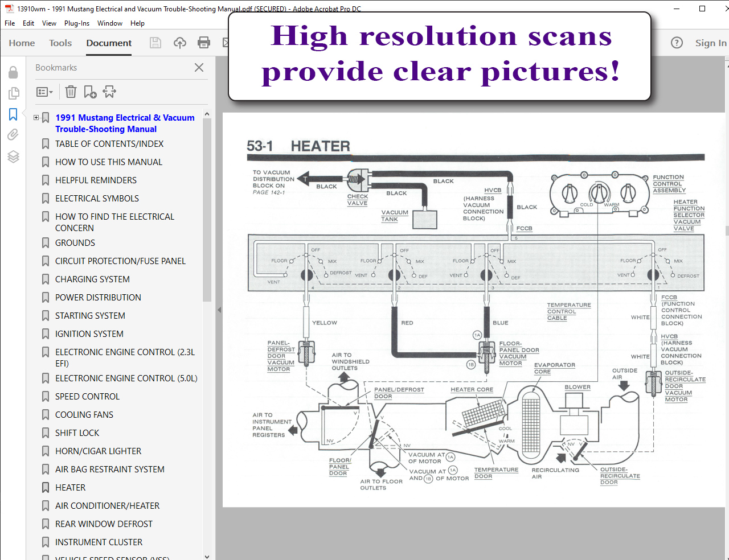The image size is (729, 560).
Task: Collapse the navigation pane with arrow
Action: click(x=219, y=310)
